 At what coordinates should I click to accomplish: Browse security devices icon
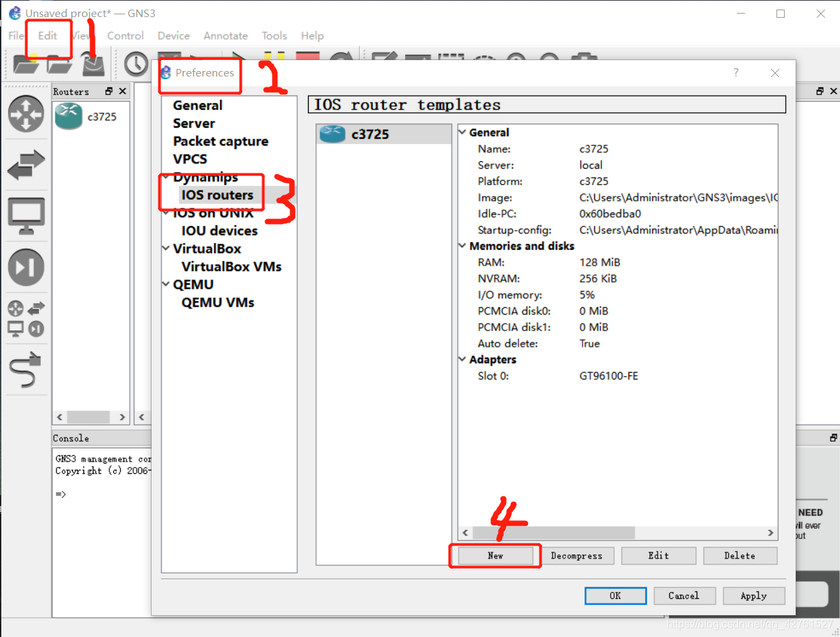tap(26, 267)
